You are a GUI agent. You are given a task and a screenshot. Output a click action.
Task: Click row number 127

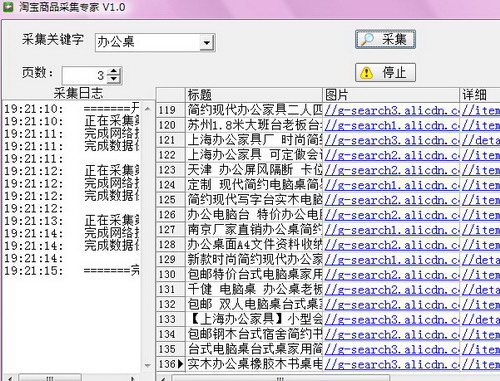click(x=170, y=230)
